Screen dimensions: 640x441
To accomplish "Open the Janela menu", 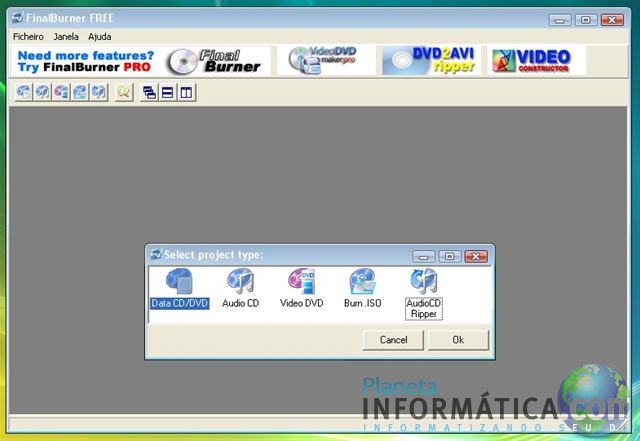I will coord(66,37).
